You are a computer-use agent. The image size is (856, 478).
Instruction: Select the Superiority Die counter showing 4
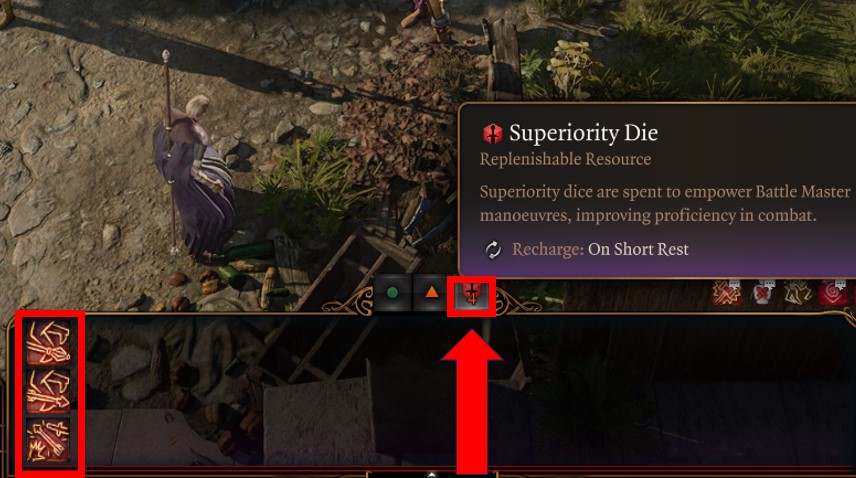(x=472, y=295)
